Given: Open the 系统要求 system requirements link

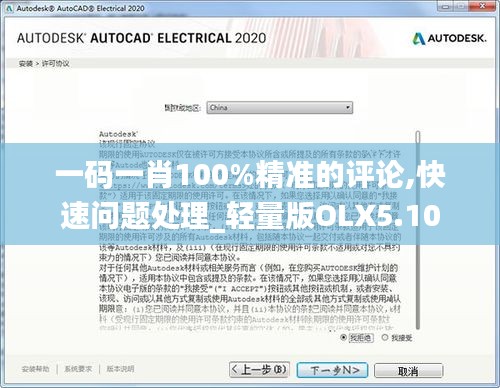Looking at the screenshot, I should coord(78,369).
